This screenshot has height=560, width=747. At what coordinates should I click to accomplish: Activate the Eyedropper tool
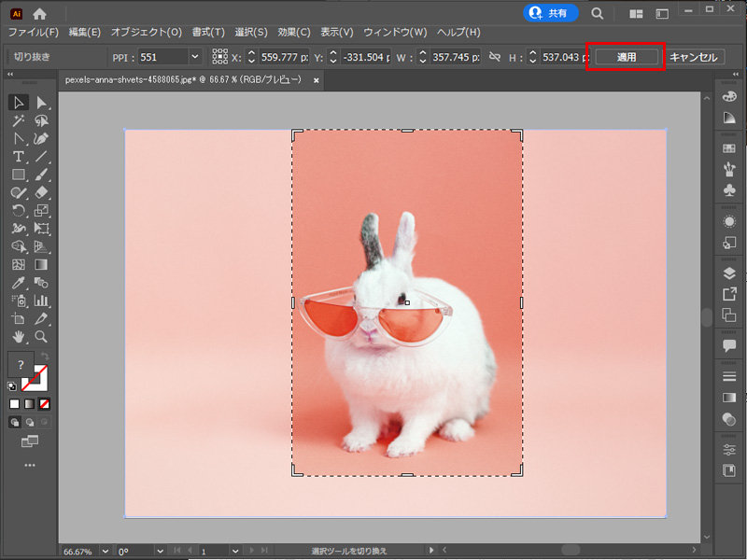(x=19, y=282)
